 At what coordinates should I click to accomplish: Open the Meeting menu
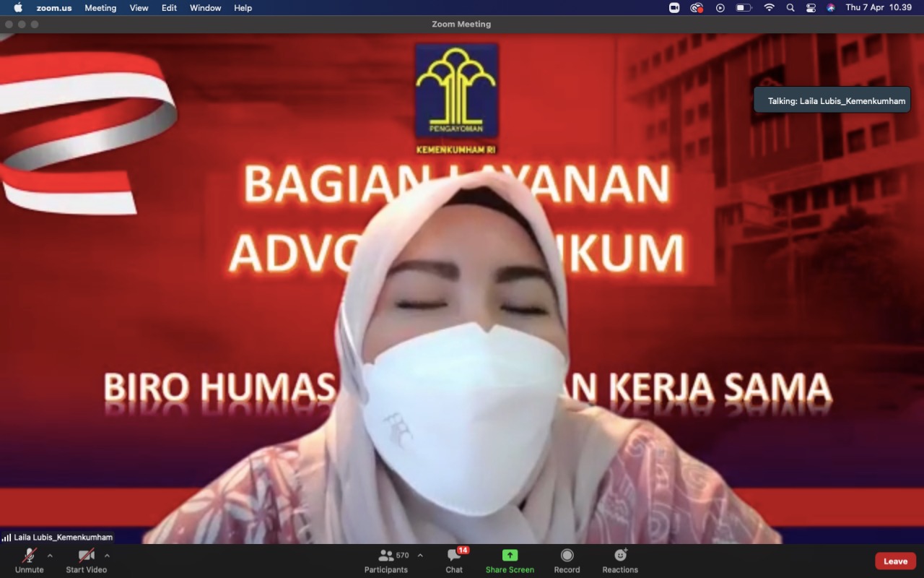coord(100,8)
